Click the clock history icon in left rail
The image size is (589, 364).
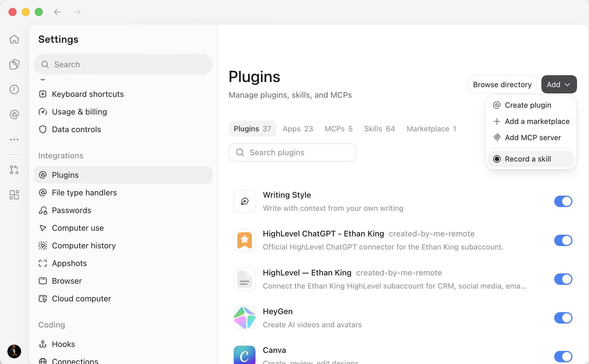(x=14, y=89)
